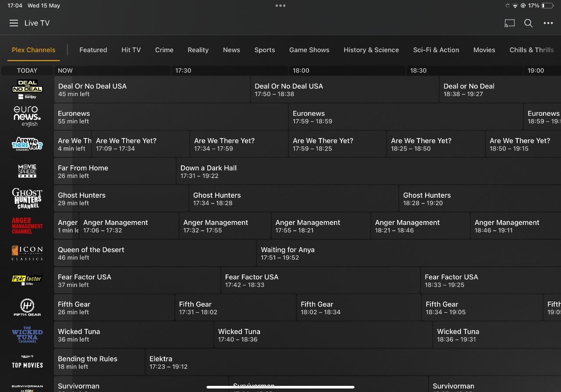Select the Euronews English channel logo

[27, 116]
